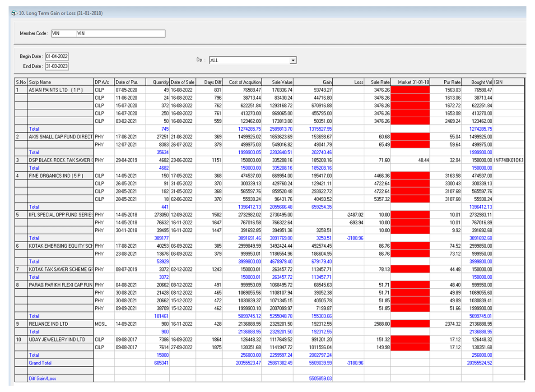Image resolution: width=535 pixels, height=392 pixels.
Task: Click the ISIN cell INF740K01OK1
Action: [509, 160]
